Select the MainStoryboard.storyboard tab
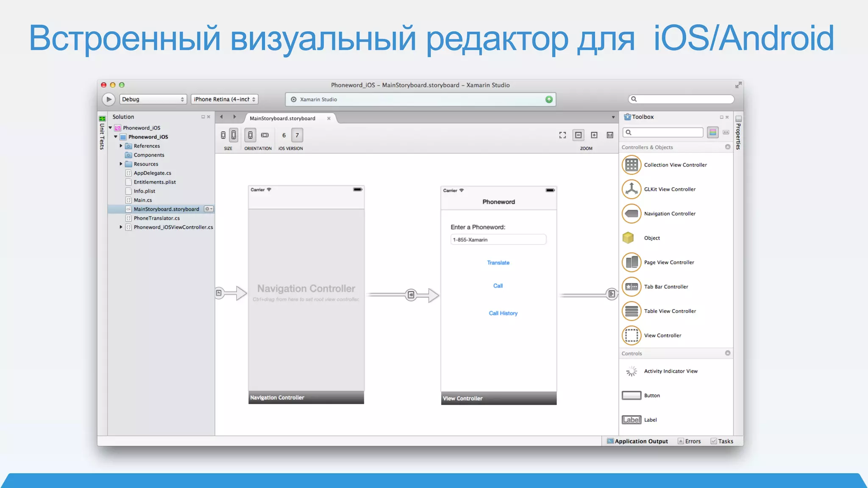 283,118
